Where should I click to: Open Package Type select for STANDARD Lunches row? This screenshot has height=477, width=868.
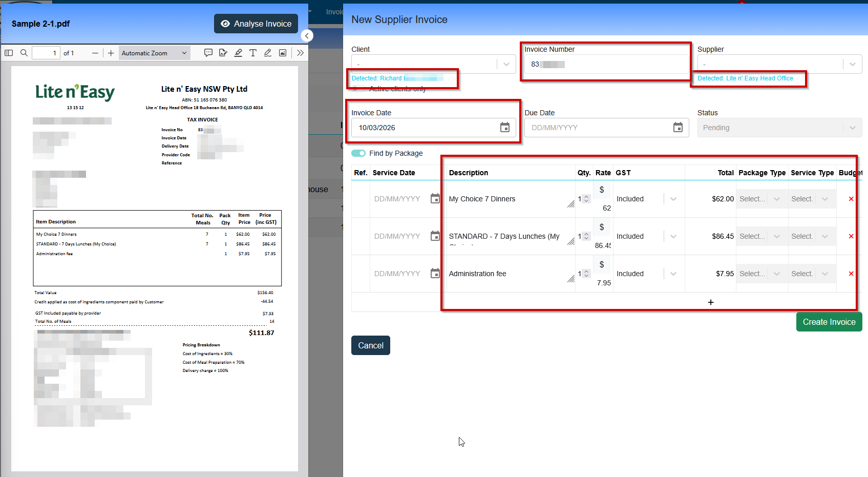click(x=761, y=236)
